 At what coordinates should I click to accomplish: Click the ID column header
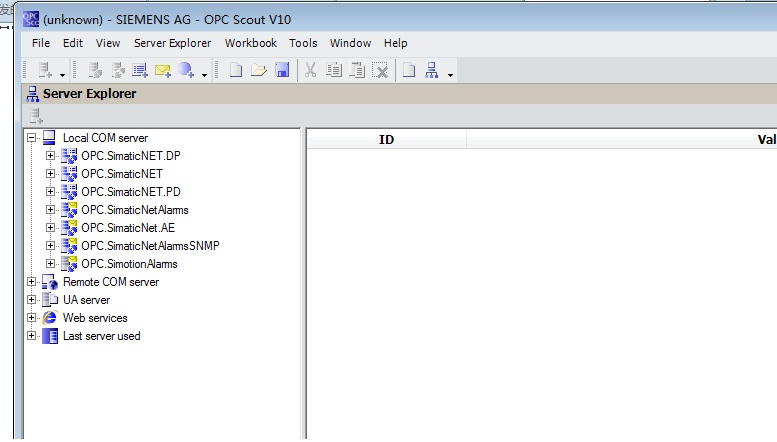(x=387, y=139)
